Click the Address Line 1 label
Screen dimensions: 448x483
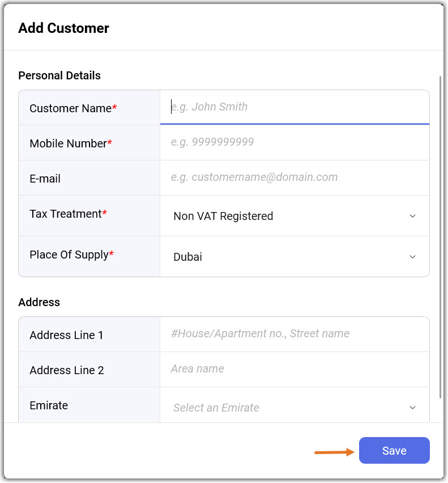tap(66, 335)
